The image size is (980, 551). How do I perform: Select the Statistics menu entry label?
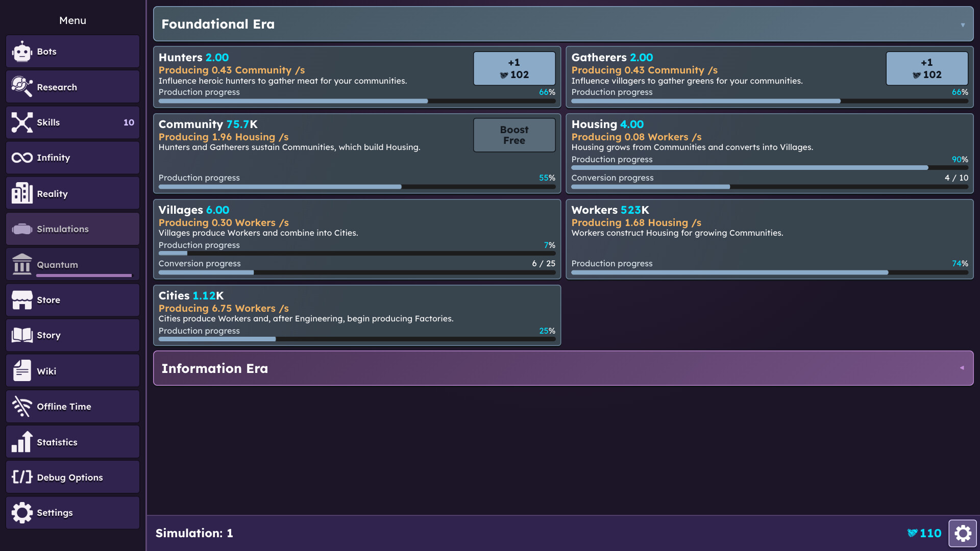pyautogui.click(x=57, y=442)
